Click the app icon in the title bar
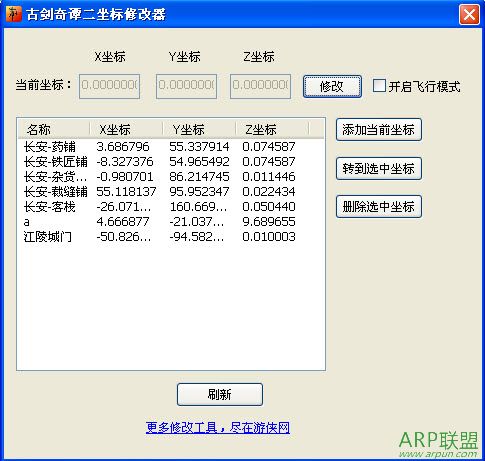The width and height of the screenshot is (485, 461). (x=13, y=14)
